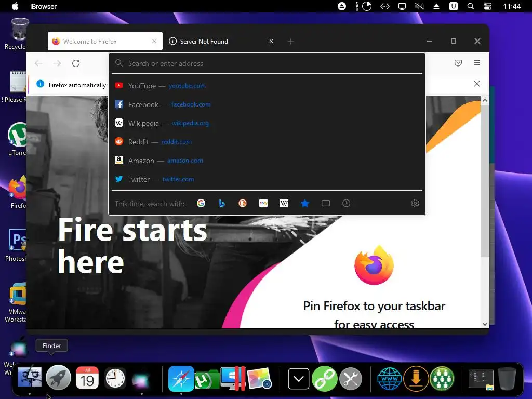Select the Amazon suggestion
The height and width of the screenshot is (399, 532).
[x=267, y=160]
